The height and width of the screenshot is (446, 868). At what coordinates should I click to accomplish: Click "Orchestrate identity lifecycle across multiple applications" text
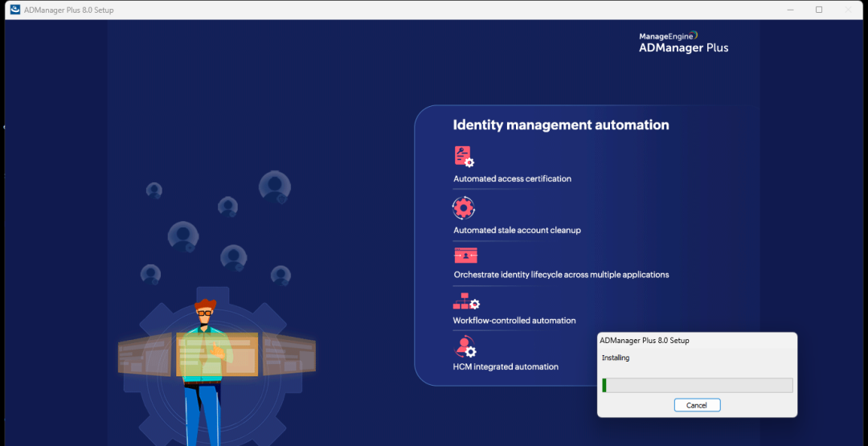tap(561, 275)
